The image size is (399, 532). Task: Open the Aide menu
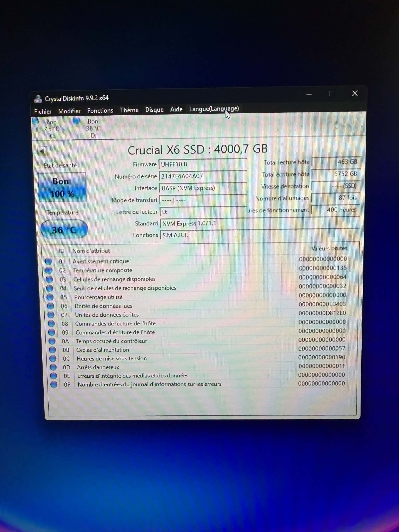tap(176, 109)
